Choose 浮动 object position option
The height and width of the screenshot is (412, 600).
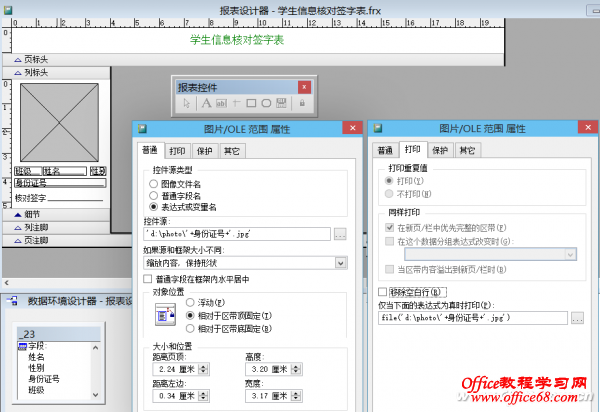click(190, 303)
